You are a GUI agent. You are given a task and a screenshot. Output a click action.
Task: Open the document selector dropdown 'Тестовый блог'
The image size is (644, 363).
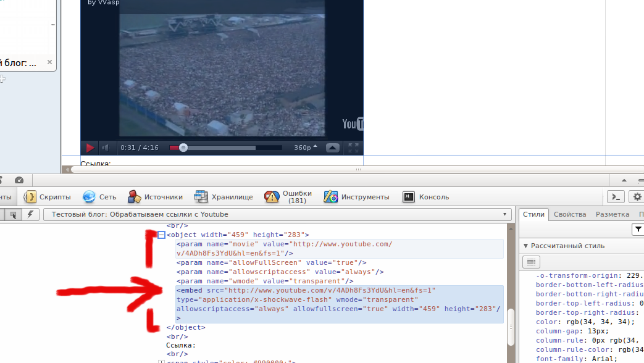coord(277,214)
